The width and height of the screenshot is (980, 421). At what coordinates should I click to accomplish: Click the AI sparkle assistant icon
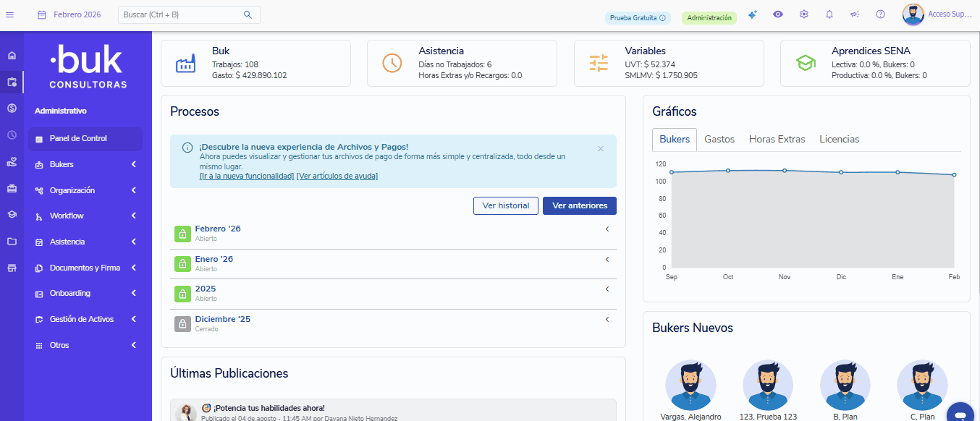(752, 14)
